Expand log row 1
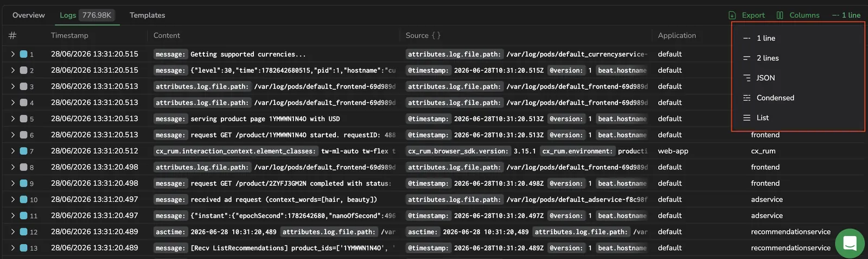The height and width of the screenshot is (259, 868). click(12, 54)
